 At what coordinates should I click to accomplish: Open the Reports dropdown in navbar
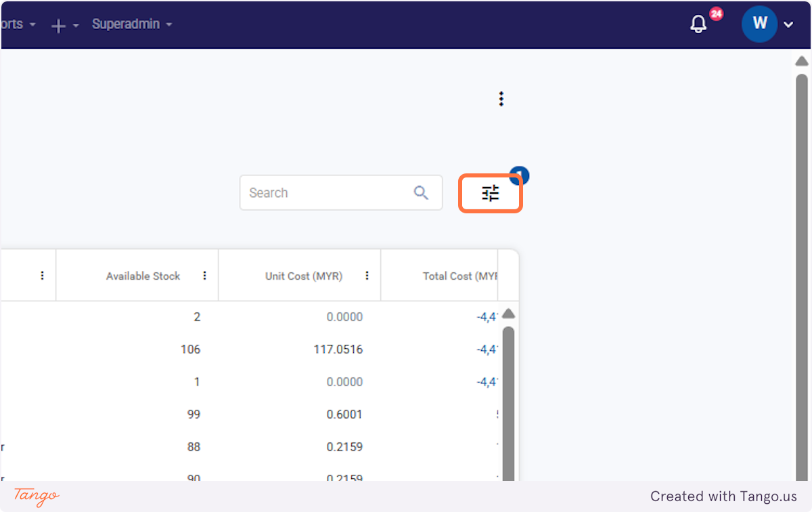point(18,24)
